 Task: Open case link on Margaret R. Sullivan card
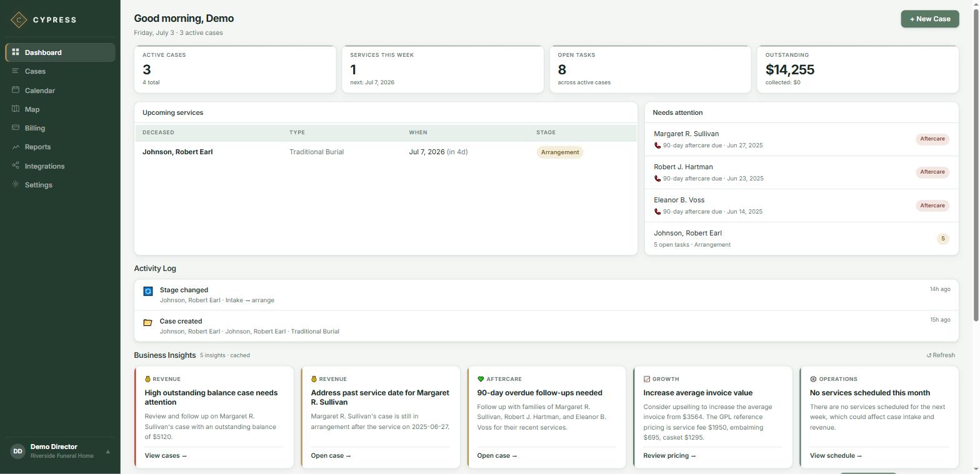[331, 455]
